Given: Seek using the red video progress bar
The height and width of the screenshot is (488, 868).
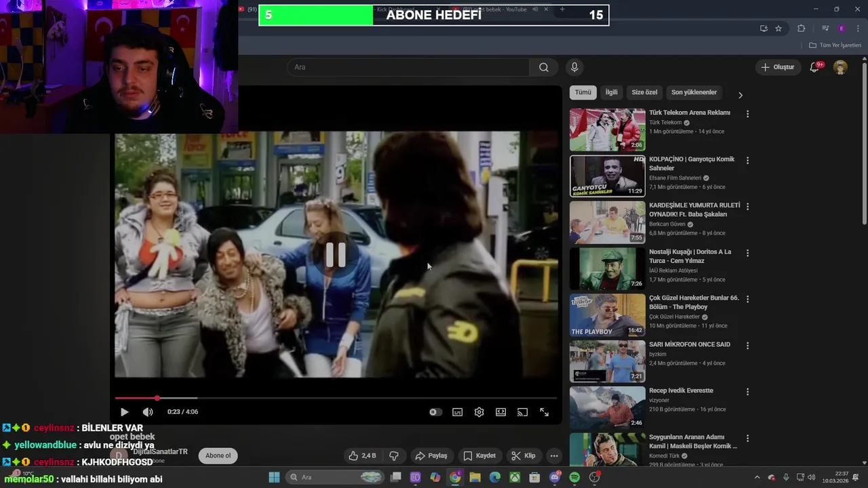Looking at the screenshot, I should (x=336, y=398).
